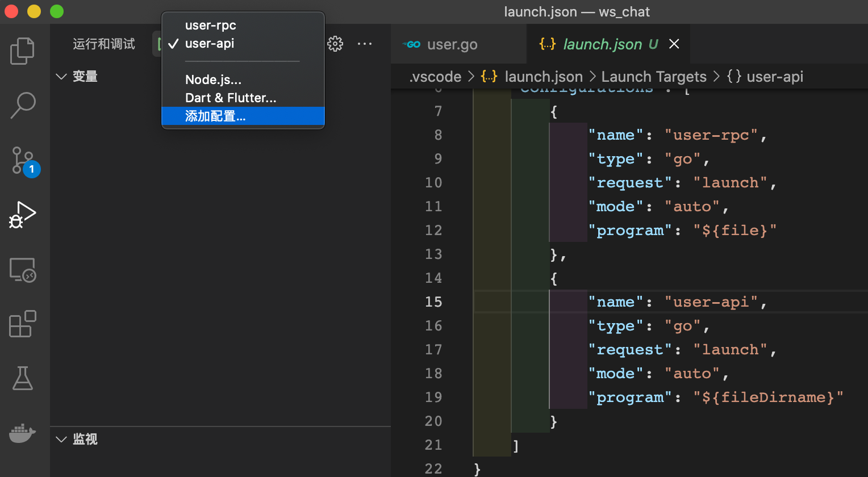Click "${file}" program value

click(x=735, y=231)
